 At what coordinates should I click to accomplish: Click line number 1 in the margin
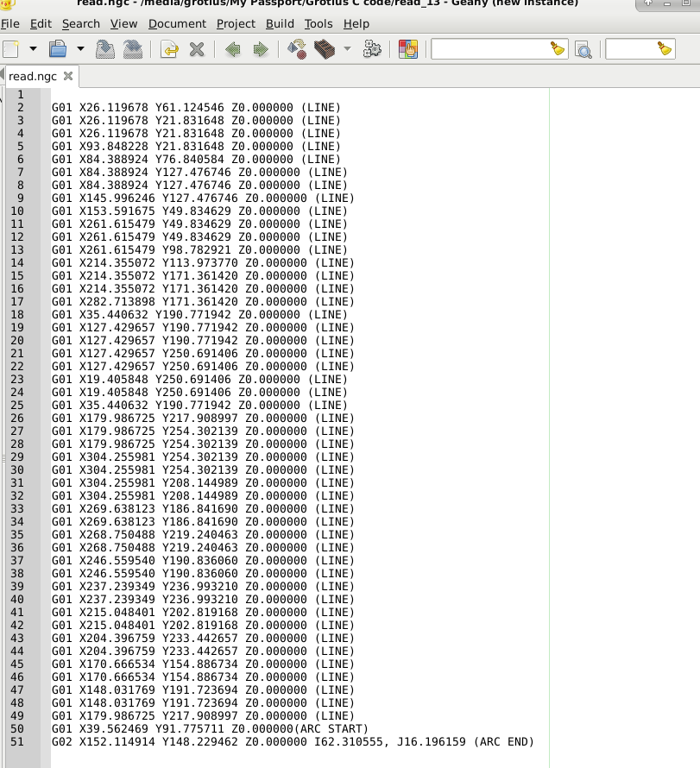pyautogui.click(x=21, y=95)
